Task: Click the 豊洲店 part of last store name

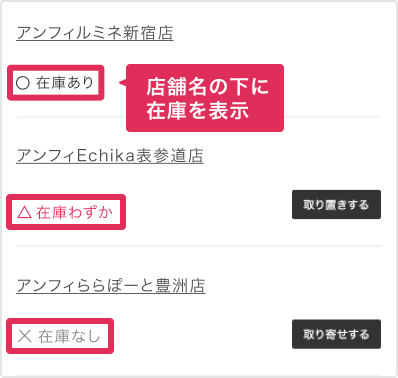Action: (180, 286)
